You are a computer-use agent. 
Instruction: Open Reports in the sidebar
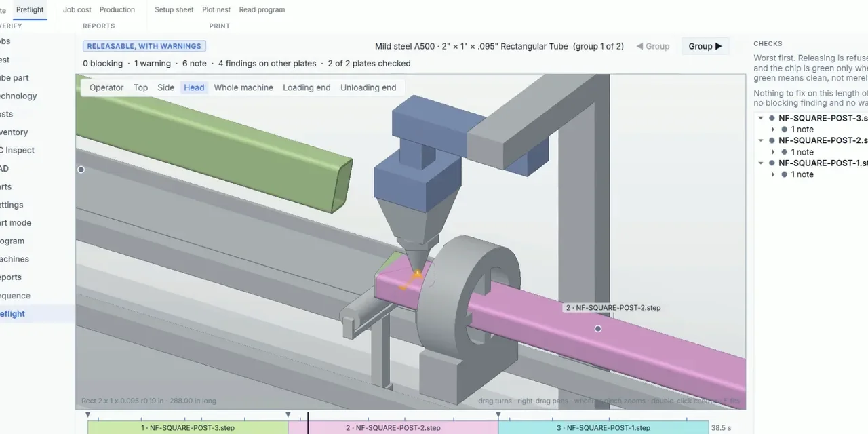click(11, 277)
